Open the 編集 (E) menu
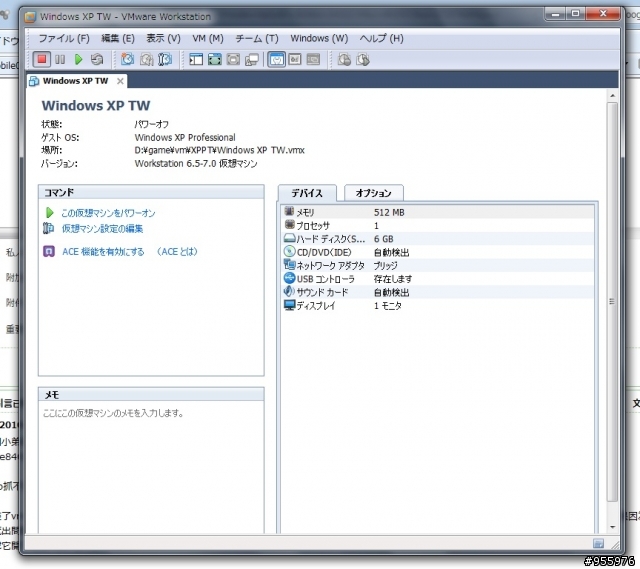The image size is (640, 569). pos(118,38)
